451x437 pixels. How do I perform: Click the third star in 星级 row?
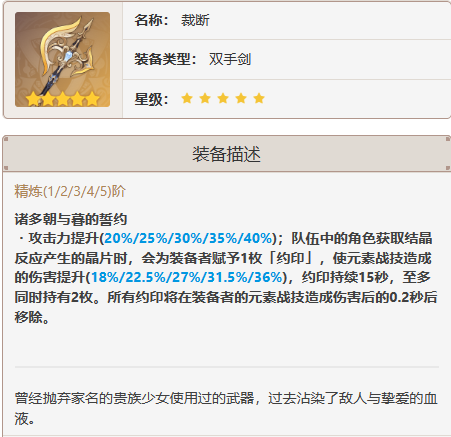pos(223,98)
